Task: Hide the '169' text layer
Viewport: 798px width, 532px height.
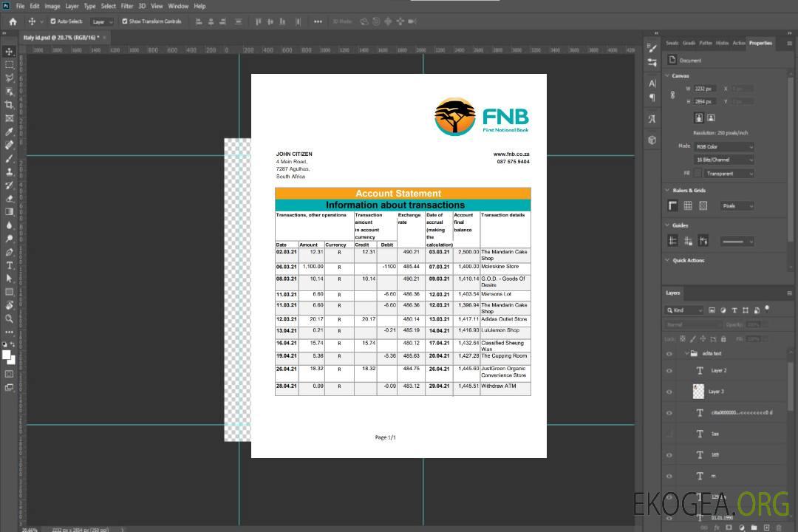Action: click(669, 455)
